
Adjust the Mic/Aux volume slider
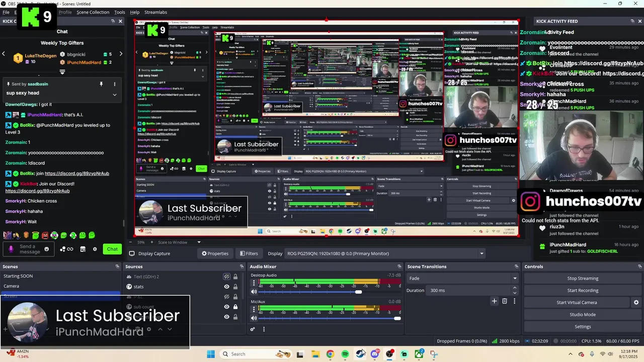397,318
